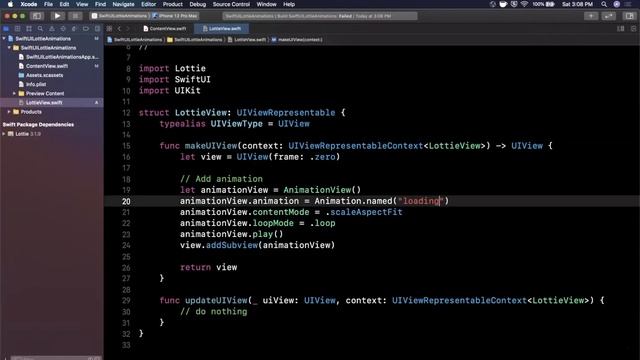Click the Run (play) button

click(x=57, y=16)
